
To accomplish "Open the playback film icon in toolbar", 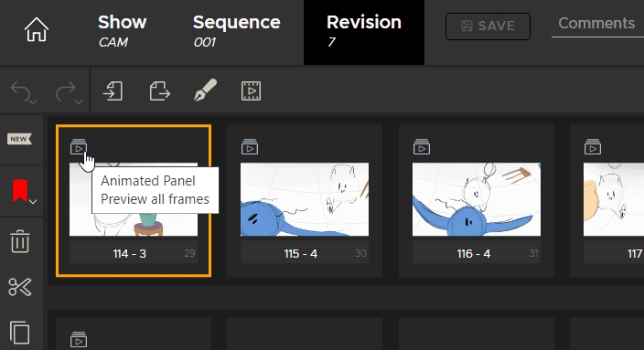I will tap(251, 90).
